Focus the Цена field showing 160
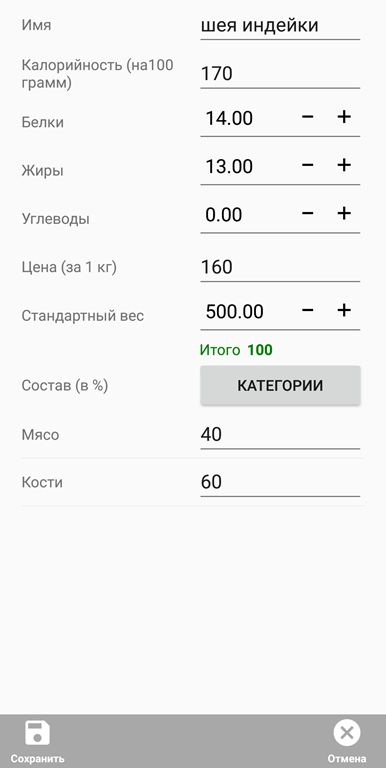 pos(280,268)
